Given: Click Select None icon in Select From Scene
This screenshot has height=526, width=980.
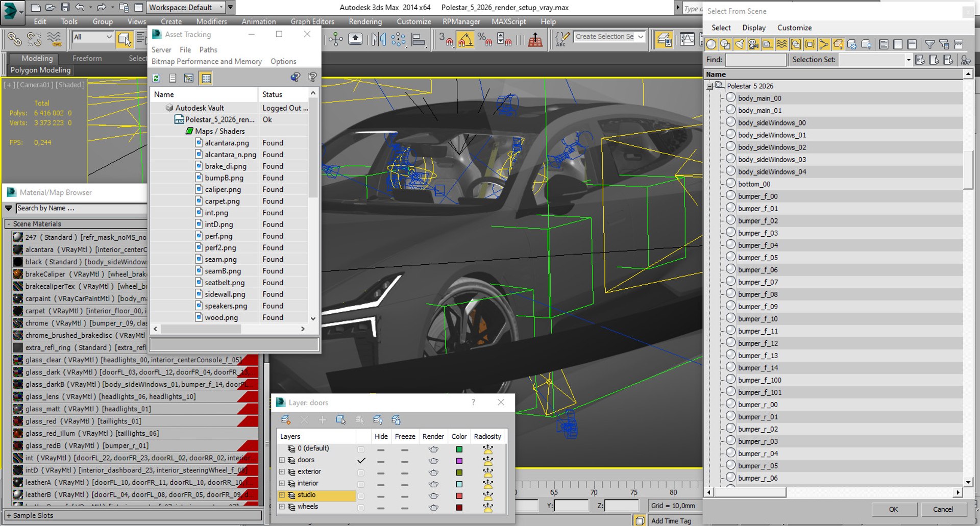Looking at the screenshot, I should (x=898, y=44).
